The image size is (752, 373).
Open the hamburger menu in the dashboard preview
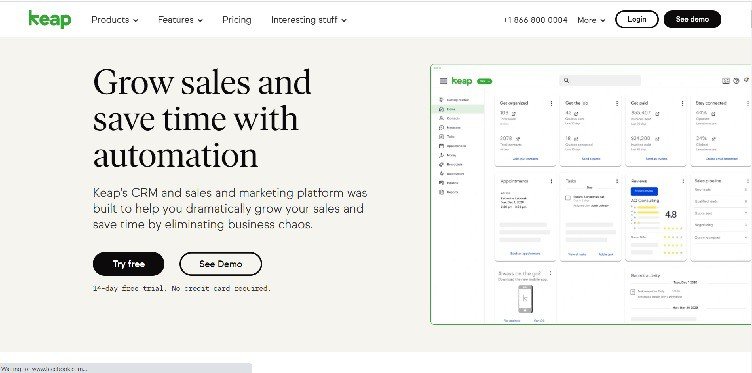(x=443, y=81)
